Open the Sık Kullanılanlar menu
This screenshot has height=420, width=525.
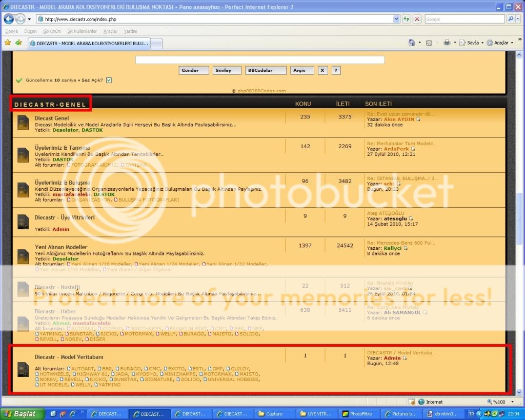pyautogui.click(x=82, y=31)
